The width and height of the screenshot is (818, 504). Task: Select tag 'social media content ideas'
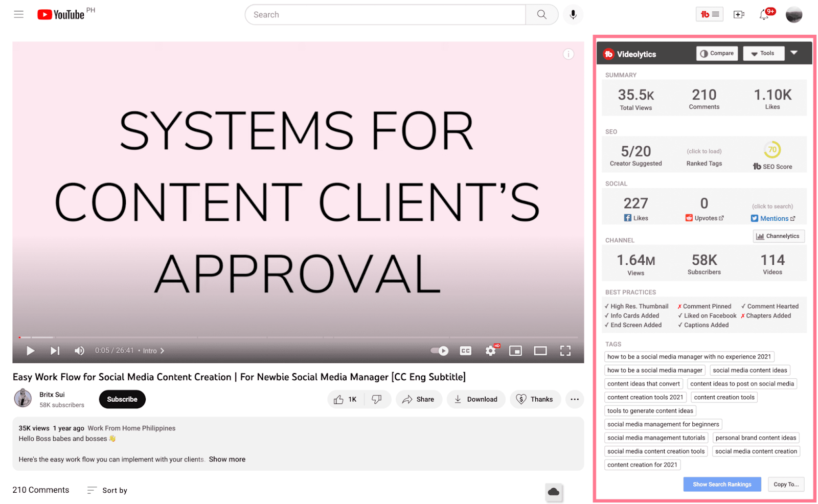[x=749, y=370]
